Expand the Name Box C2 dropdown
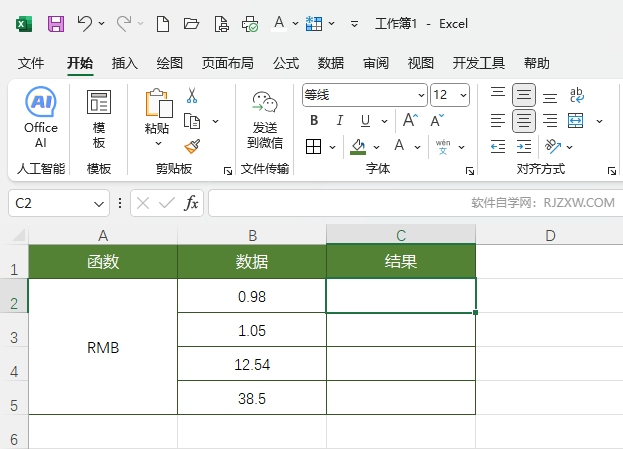The width and height of the screenshot is (623, 449). point(99,204)
